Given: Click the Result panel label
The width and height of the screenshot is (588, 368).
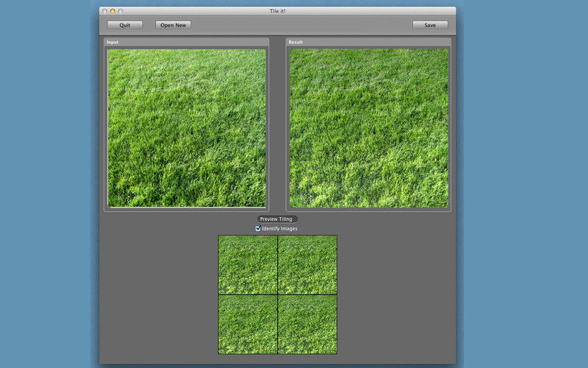Looking at the screenshot, I should 296,42.
